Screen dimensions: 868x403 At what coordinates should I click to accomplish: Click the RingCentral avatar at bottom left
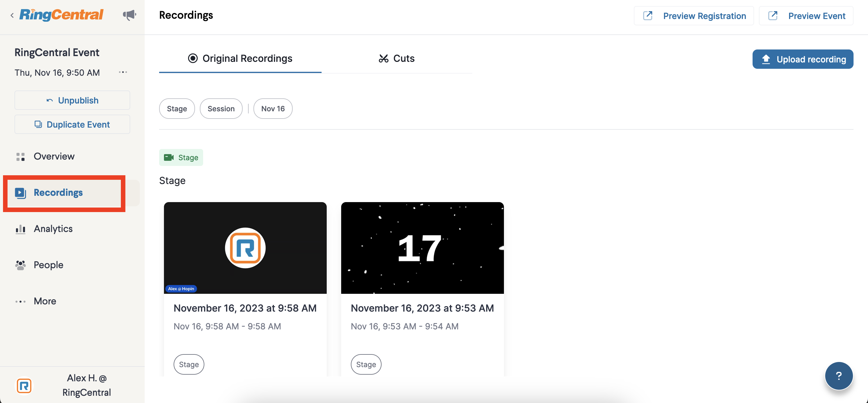pos(24,386)
